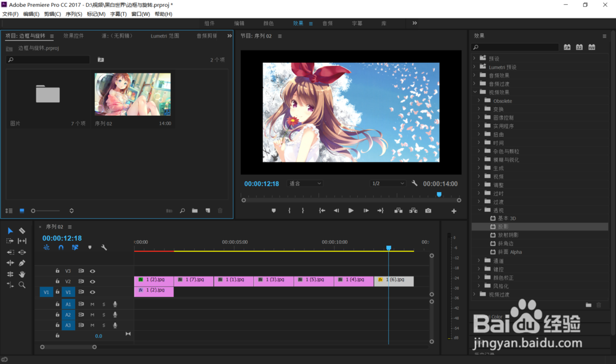
Task: Open the 序列(S) menu
Action: (x=74, y=14)
